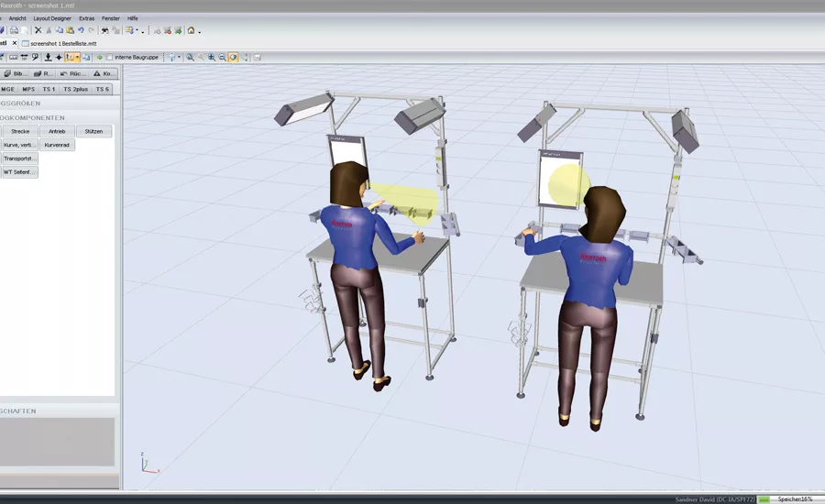Open dropdown beside the yellow import icon
825x504 pixels.
(x=137, y=30)
